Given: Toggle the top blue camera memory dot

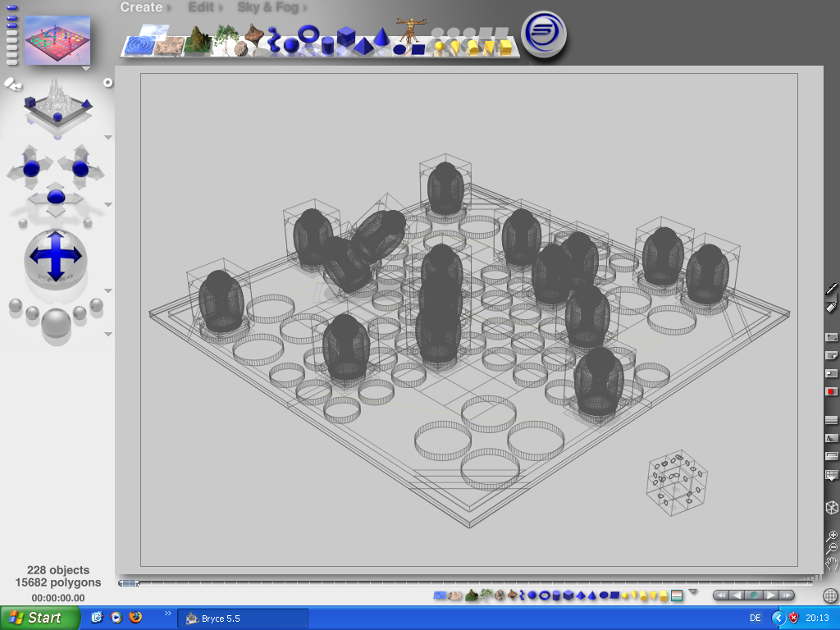Looking at the screenshot, I should [11, 8].
